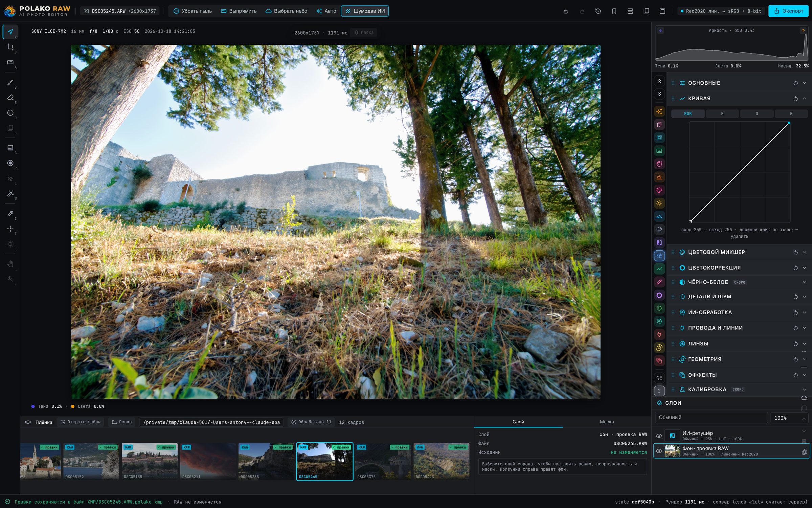The width and height of the screenshot is (812, 508).
Task: Click the curve's top-right control point
Action: 789,123
